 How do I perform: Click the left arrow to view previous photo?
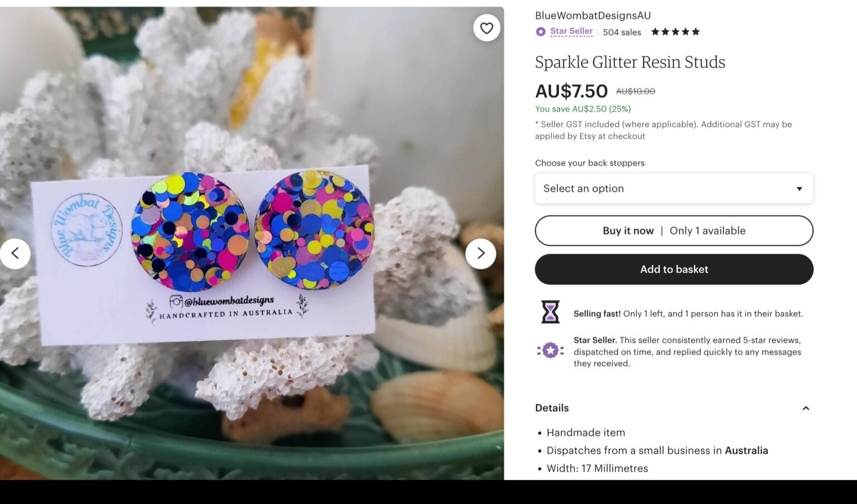pyautogui.click(x=15, y=253)
